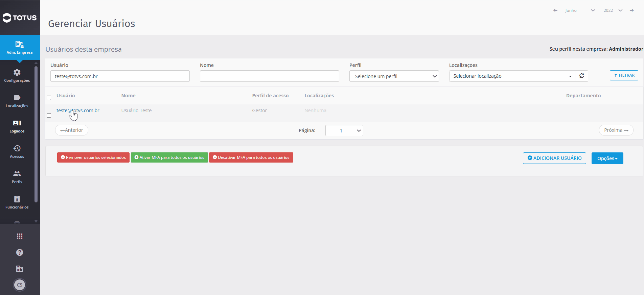Screen dimensions: 644x295
Task: Click the Usuário filter input field
Action: [120, 76]
